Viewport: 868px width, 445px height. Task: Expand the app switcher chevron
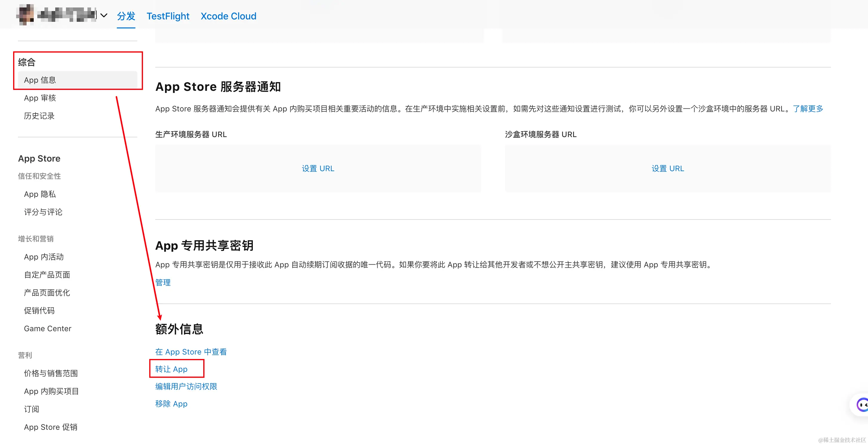(x=104, y=16)
